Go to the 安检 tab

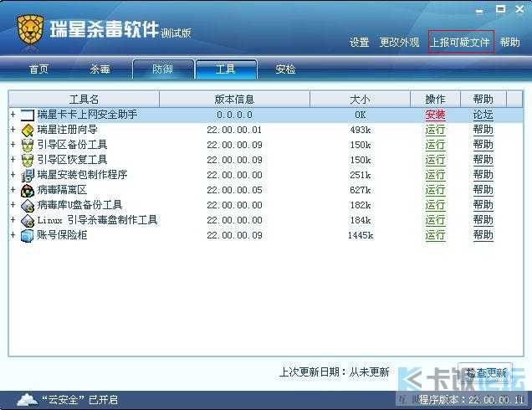tap(285, 69)
